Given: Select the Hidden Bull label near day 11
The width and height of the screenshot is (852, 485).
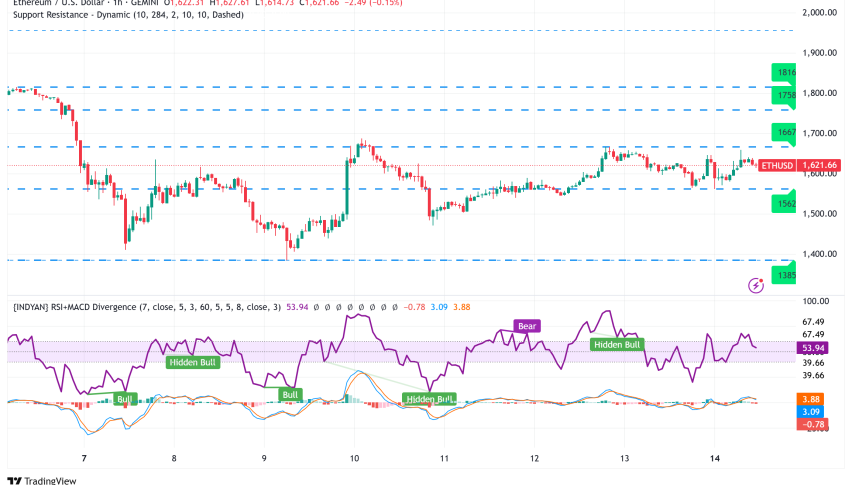Looking at the screenshot, I should [x=429, y=399].
